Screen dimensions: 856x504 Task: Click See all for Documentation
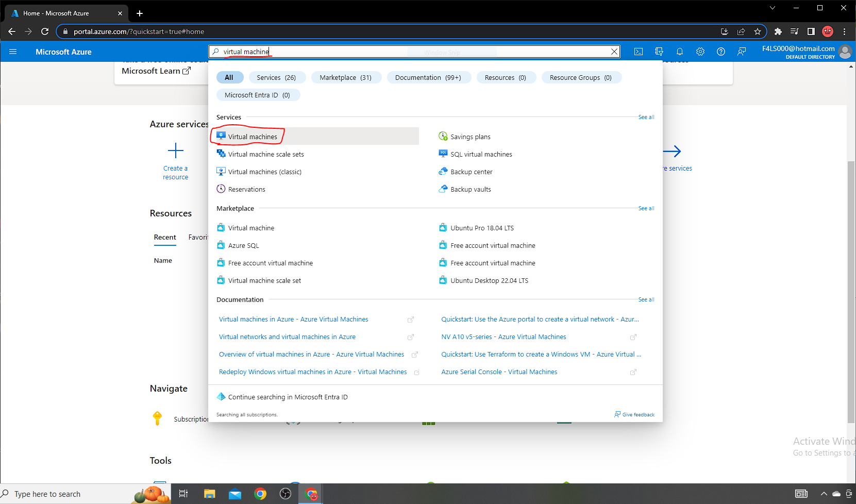(x=646, y=299)
